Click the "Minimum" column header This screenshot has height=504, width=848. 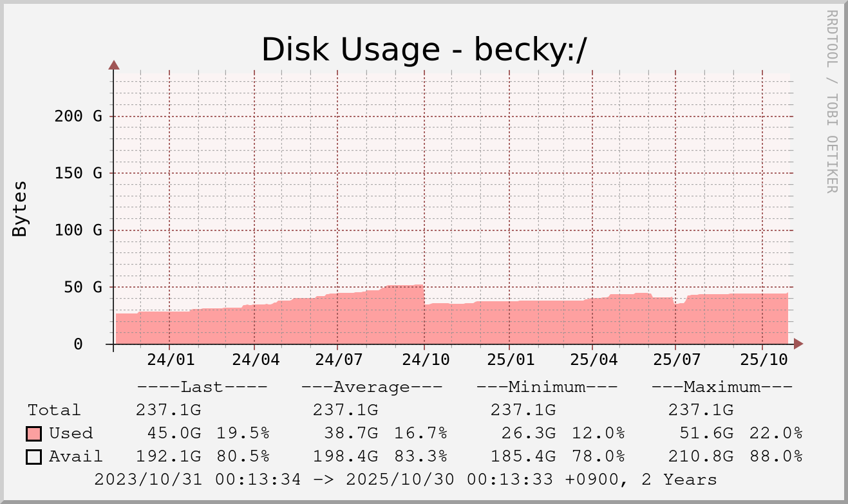pos(547,387)
